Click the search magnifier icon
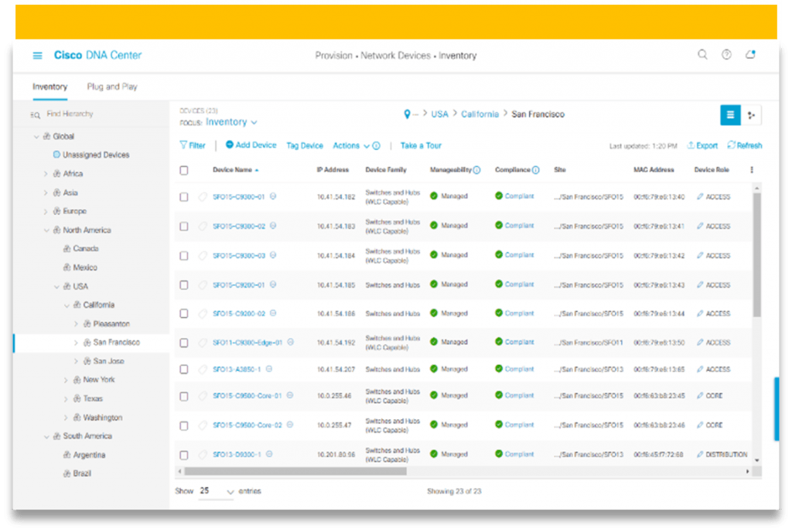The image size is (792, 532). (x=702, y=55)
